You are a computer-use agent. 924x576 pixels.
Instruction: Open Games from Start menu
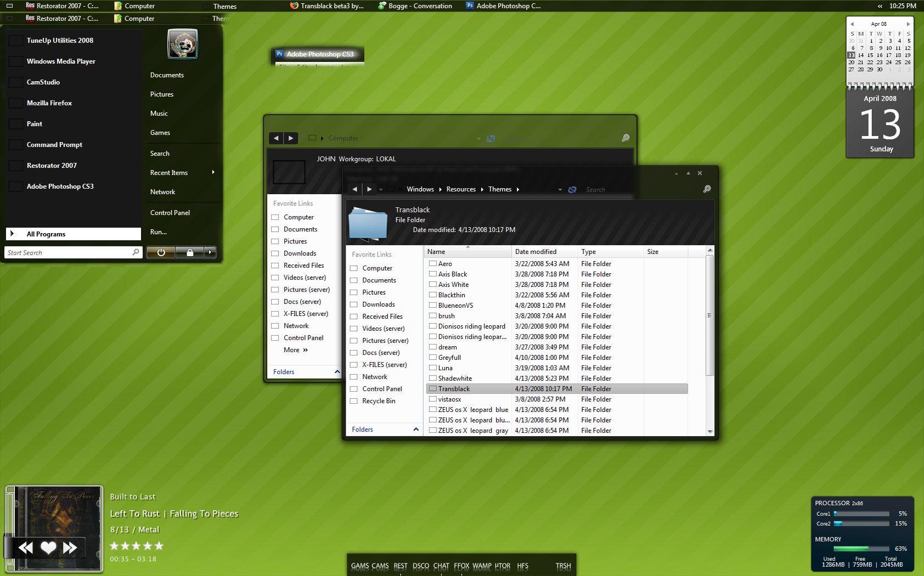click(160, 133)
